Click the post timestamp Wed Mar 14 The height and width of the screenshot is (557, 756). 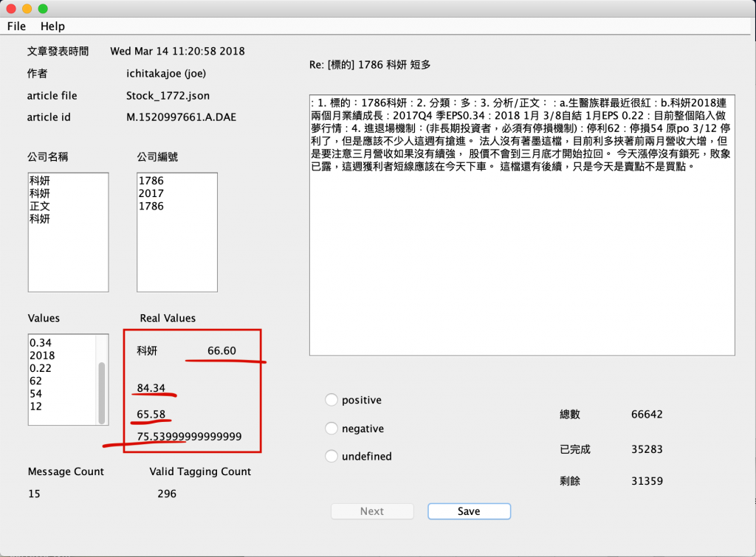[x=177, y=51]
